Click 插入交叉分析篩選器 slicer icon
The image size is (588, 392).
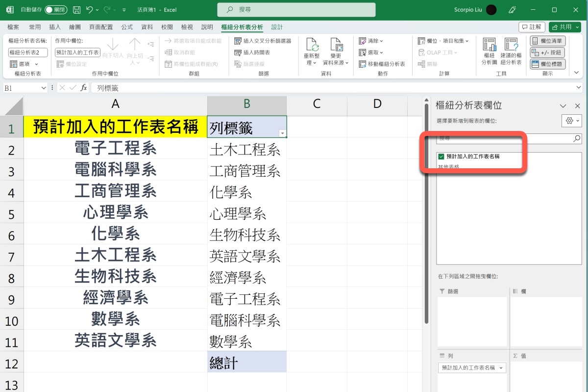(238, 41)
